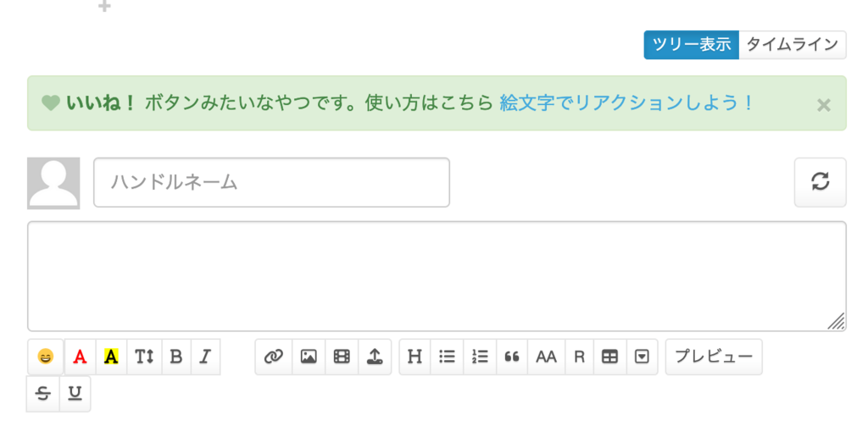Viewport: 868px width, 421px height.
Task: Insert a video with the film icon
Action: pos(342,357)
